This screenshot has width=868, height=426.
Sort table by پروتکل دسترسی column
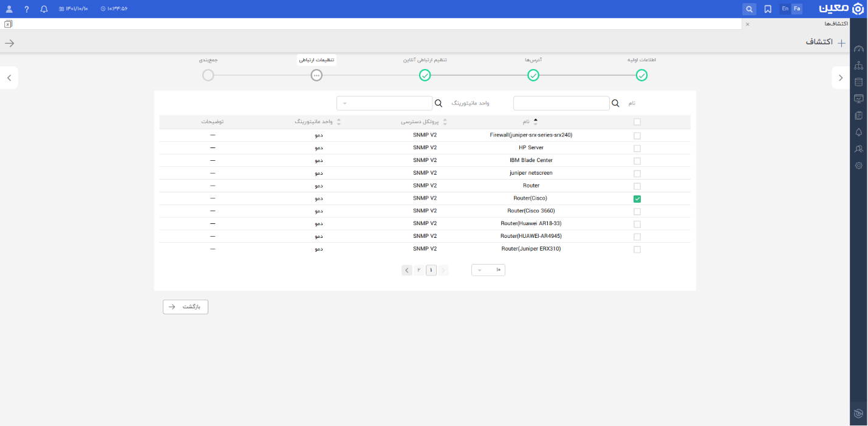click(424, 121)
